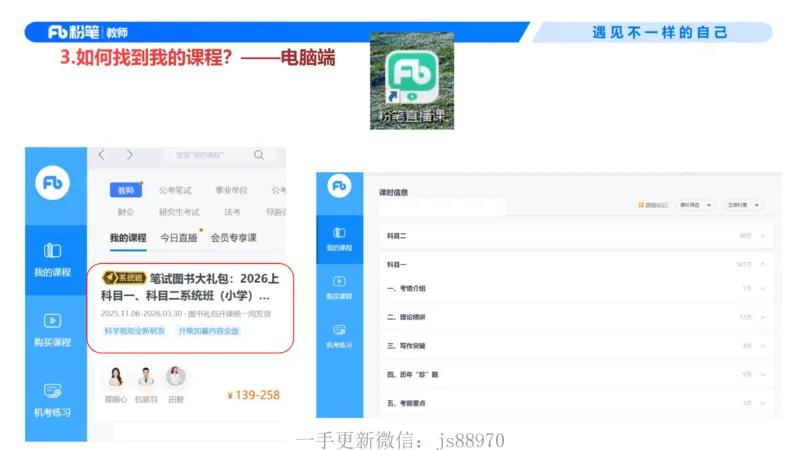Switch to the 今日直播 tab

[x=179, y=238]
